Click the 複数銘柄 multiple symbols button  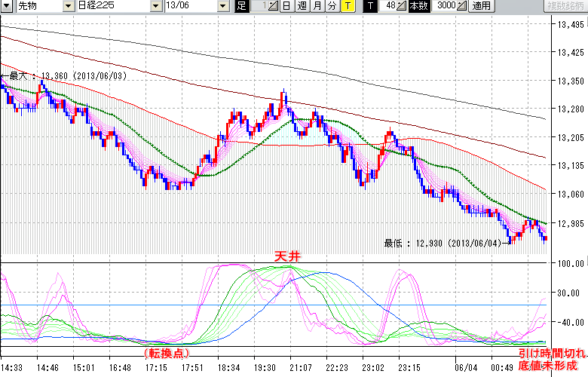point(565,6)
